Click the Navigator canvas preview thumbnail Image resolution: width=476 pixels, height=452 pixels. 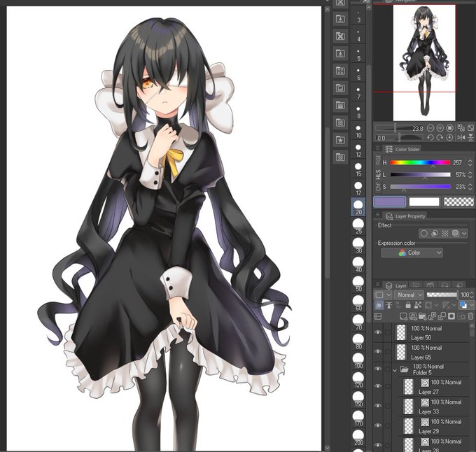point(424,63)
